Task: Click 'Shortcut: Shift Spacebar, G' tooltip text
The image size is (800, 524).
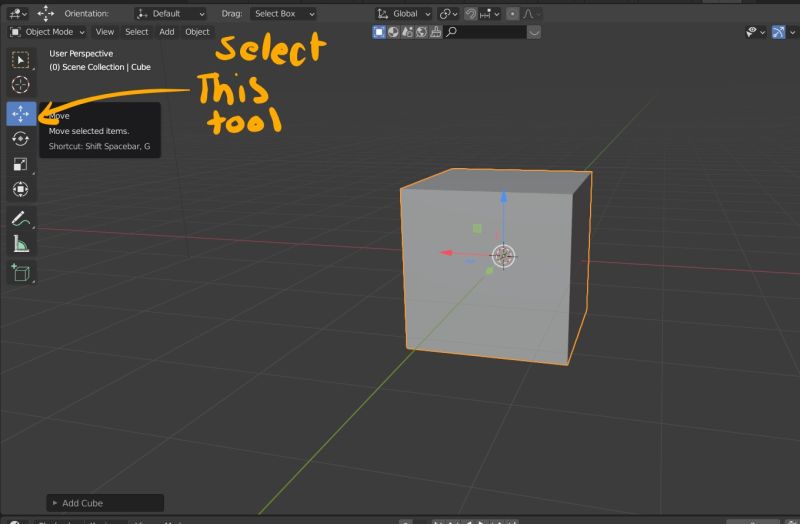Action: (x=99, y=146)
